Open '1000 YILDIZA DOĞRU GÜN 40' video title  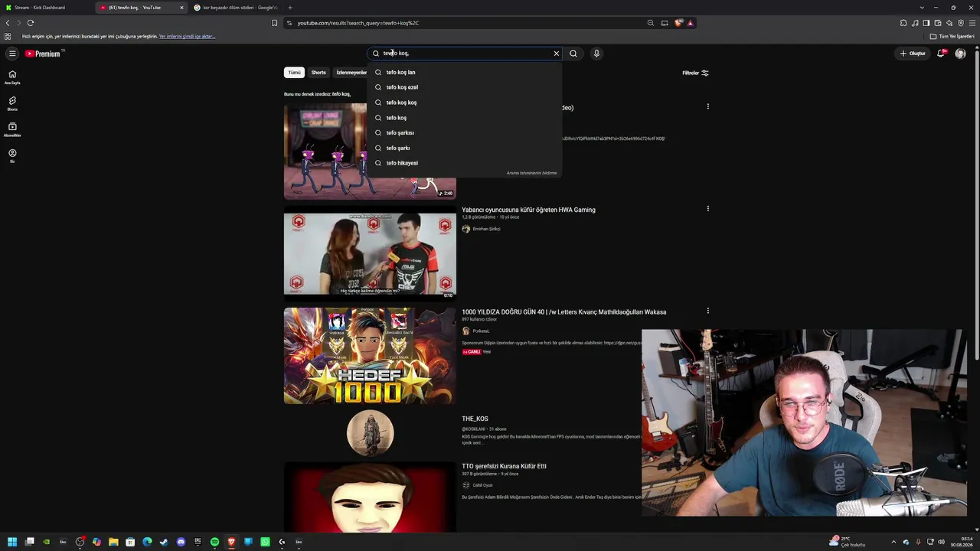pyautogui.click(x=563, y=312)
